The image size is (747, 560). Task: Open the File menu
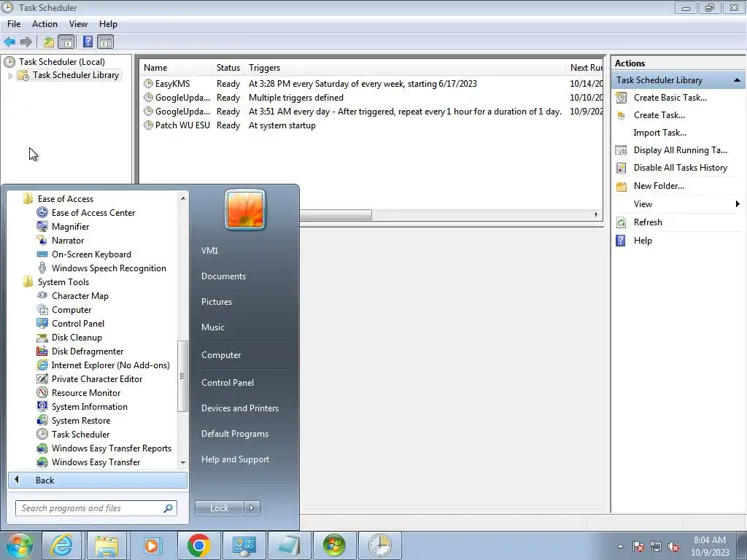click(x=14, y=24)
